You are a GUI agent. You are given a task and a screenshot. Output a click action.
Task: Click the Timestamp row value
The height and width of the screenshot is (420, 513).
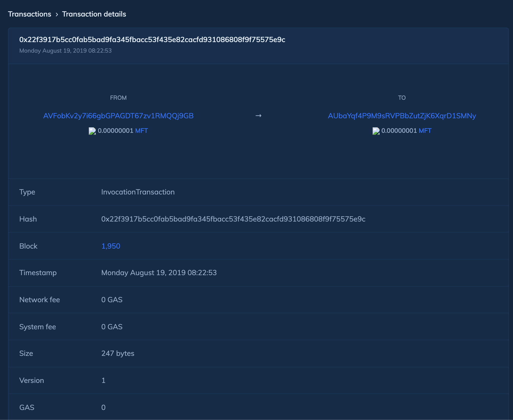159,273
